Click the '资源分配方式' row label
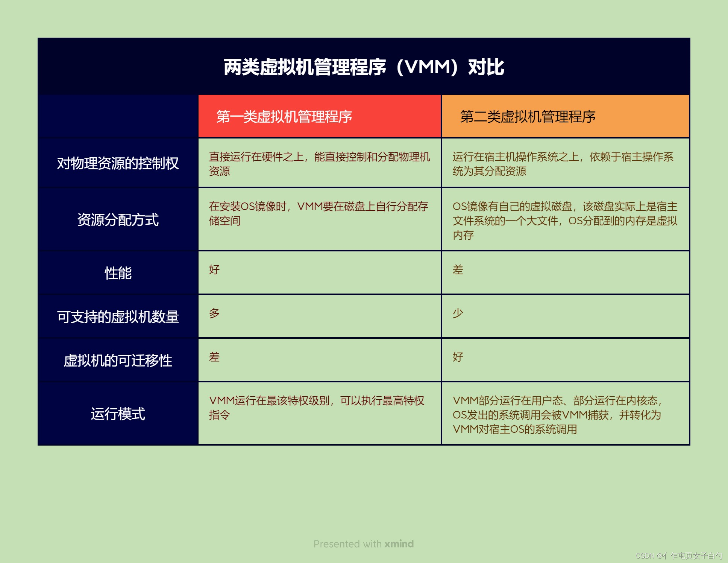Screen dimensions: 728x563 click(118, 220)
